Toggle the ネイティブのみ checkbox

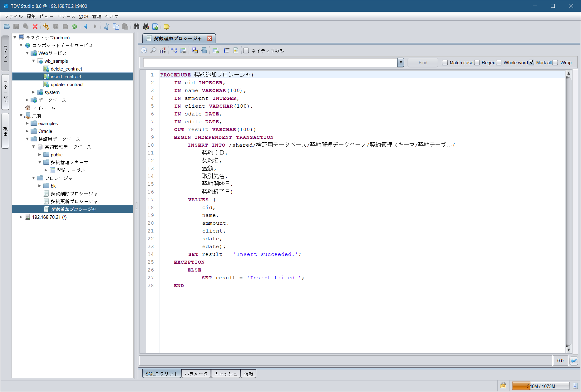(246, 51)
